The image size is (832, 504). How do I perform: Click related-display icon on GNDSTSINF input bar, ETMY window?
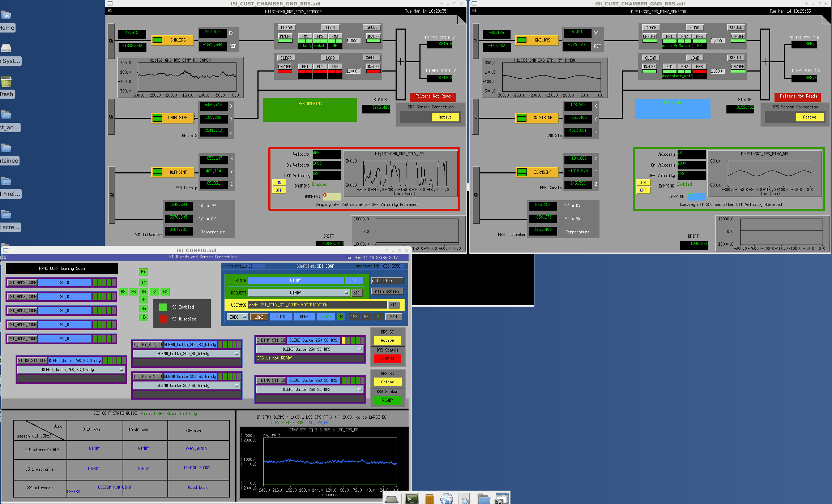tap(111, 117)
